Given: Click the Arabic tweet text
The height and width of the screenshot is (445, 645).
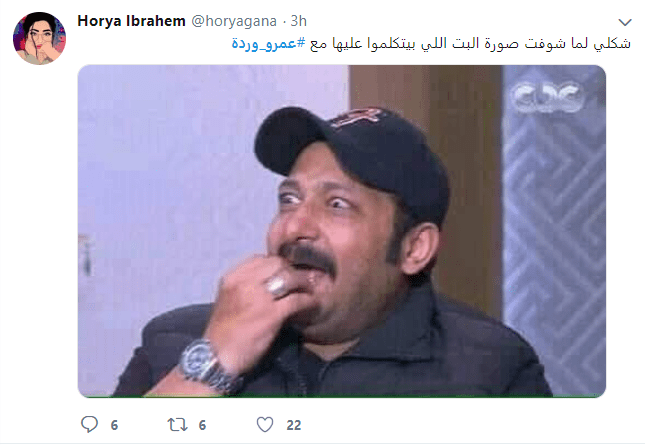Looking at the screenshot, I should tap(431, 44).
